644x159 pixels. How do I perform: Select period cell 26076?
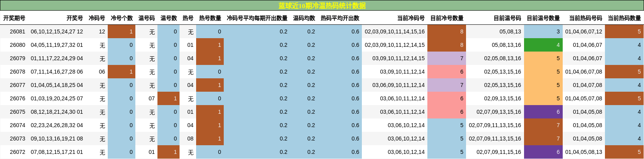17,98
